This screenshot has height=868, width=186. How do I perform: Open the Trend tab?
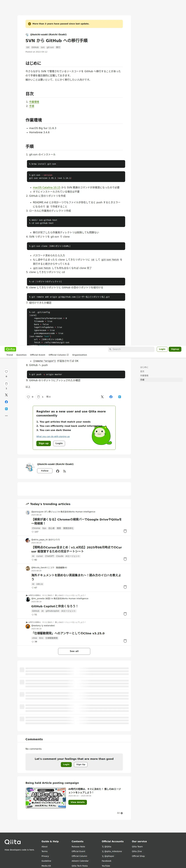point(9,355)
